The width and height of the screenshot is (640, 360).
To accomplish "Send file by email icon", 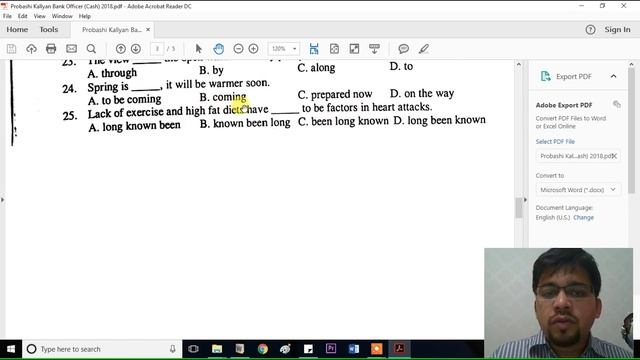I will point(71,49).
